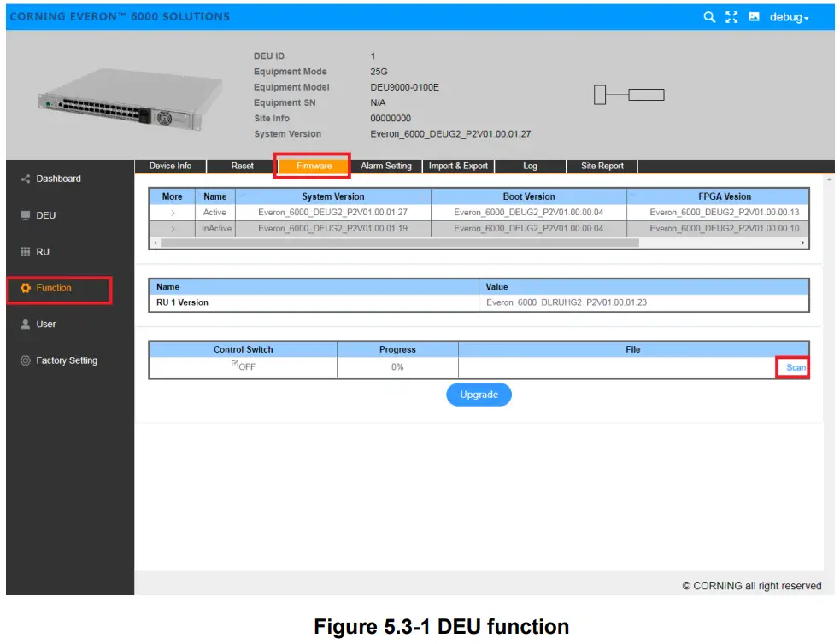Click the firmware table right scroll arrow
This screenshot has width=840, height=644.
pyautogui.click(x=802, y=243)
